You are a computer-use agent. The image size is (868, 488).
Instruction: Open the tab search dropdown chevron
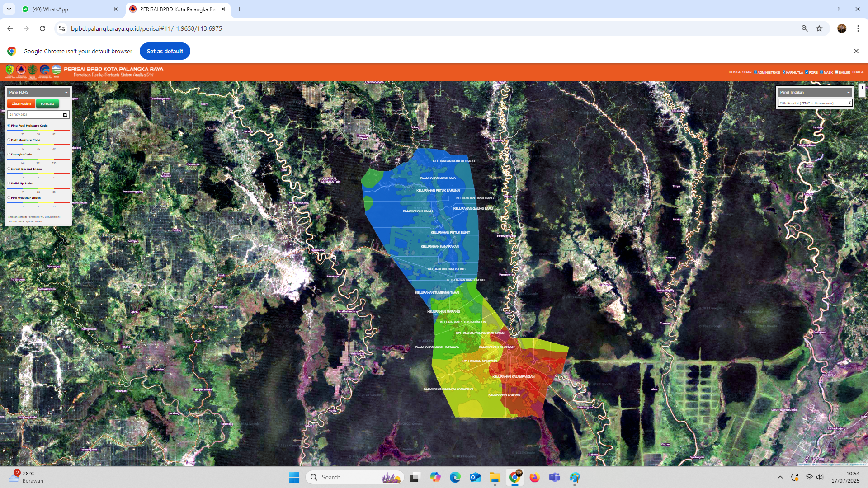click(9, 9)
